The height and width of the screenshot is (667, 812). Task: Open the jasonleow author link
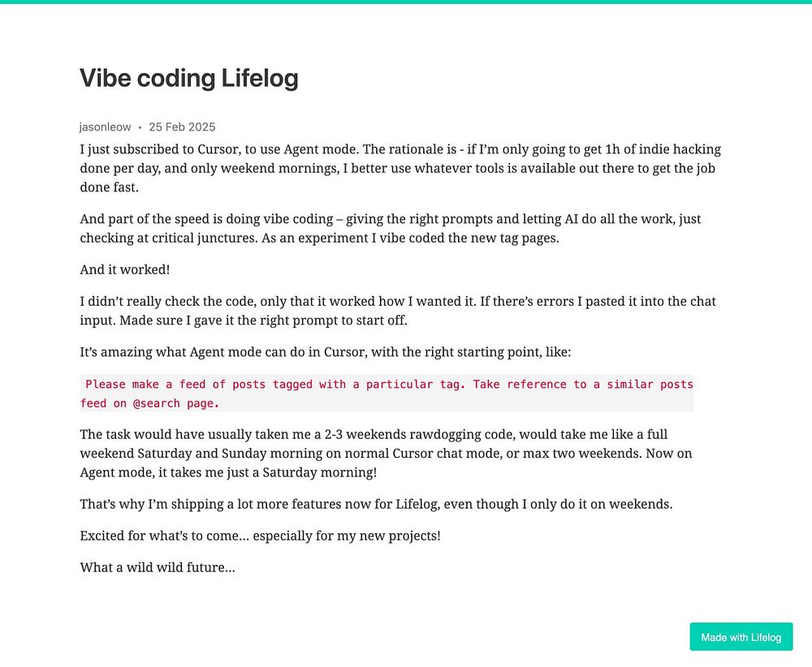point(105,127)
